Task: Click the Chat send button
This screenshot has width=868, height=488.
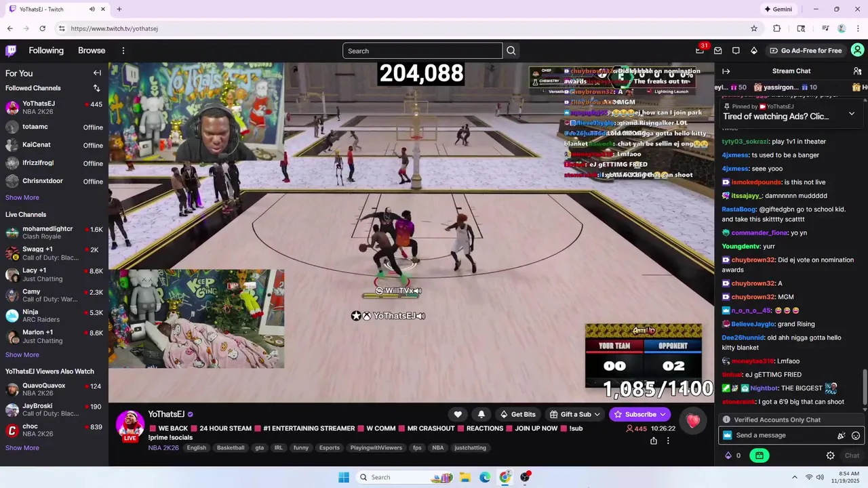Action: (x=852, y=455)
